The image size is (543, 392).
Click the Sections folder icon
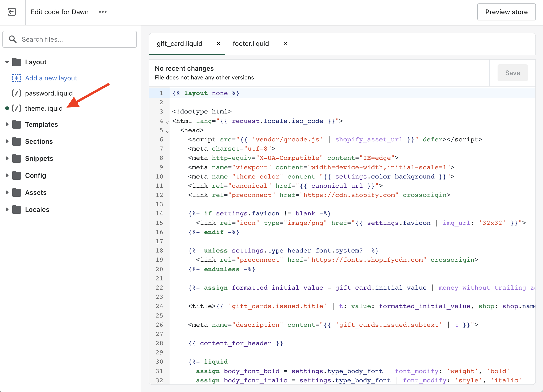click(17, 141)
